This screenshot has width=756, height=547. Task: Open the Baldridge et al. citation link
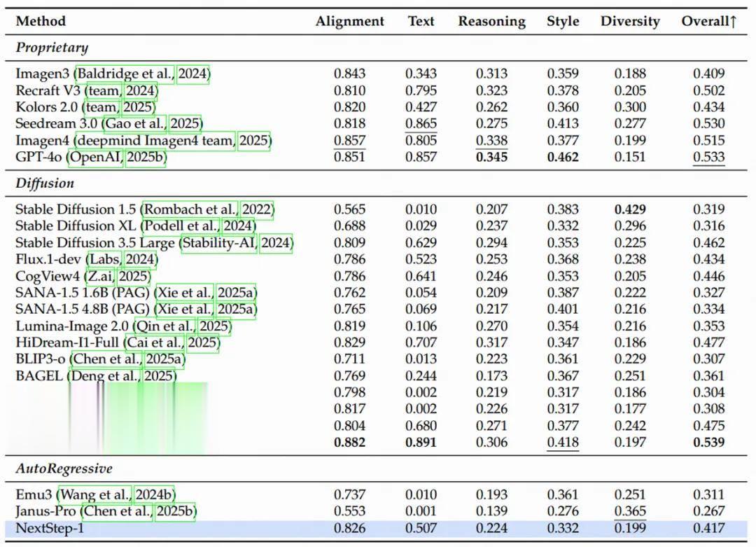click(125, 74)
